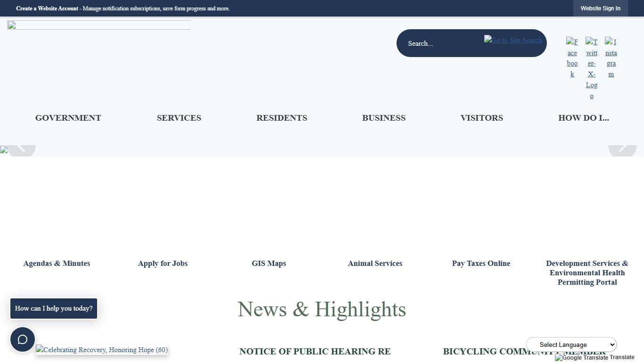Expand the GOVERNMENT navigation menu
Viewport: 644px width, 362px height.
click(68, 118)
